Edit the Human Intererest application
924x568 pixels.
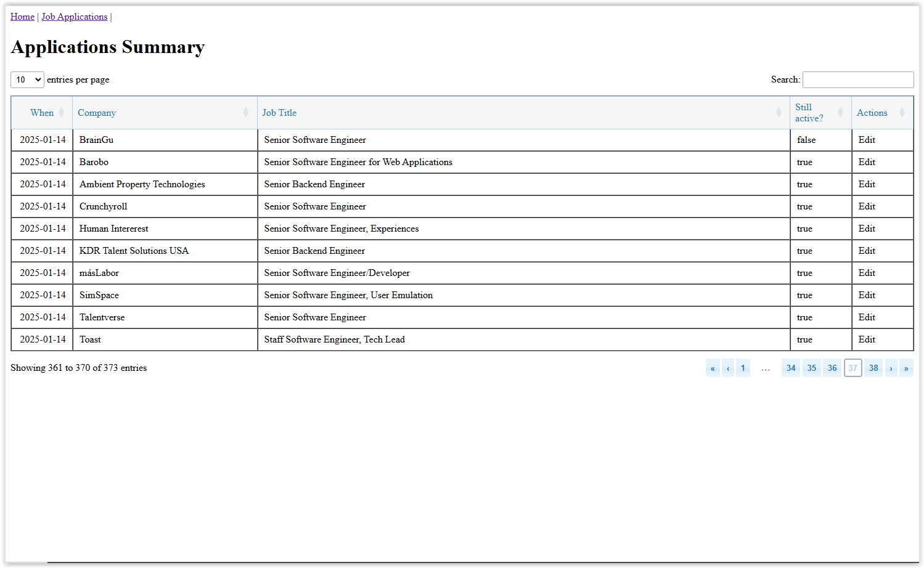point(867,229)
